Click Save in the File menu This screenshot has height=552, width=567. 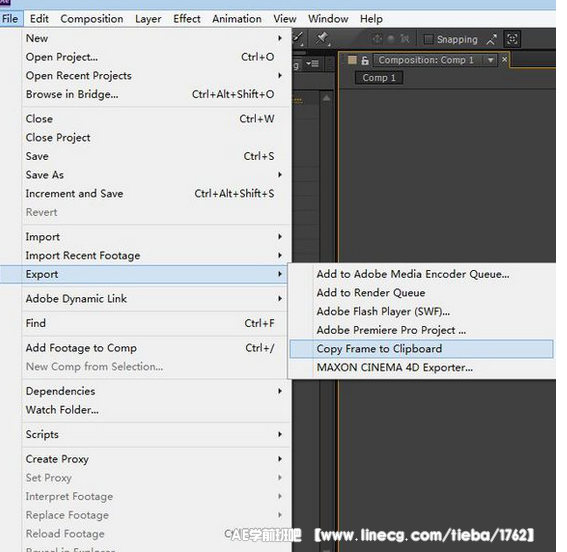coord(155,156)
